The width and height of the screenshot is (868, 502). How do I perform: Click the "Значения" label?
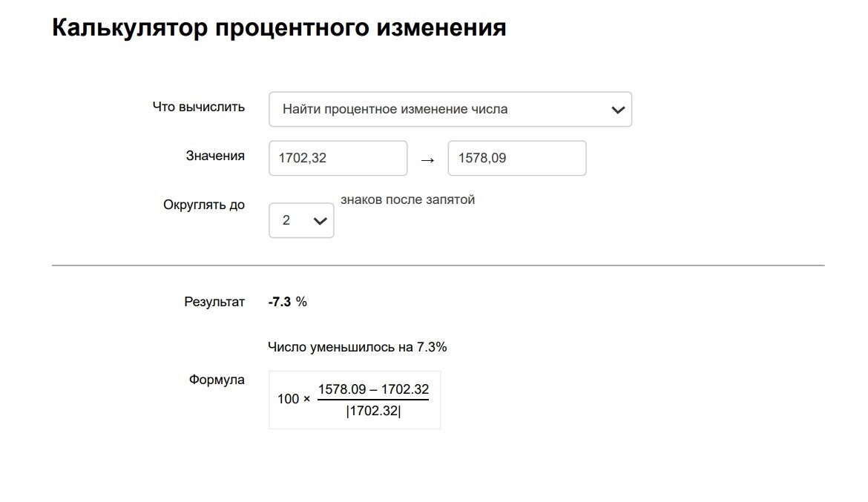(215, 156)
